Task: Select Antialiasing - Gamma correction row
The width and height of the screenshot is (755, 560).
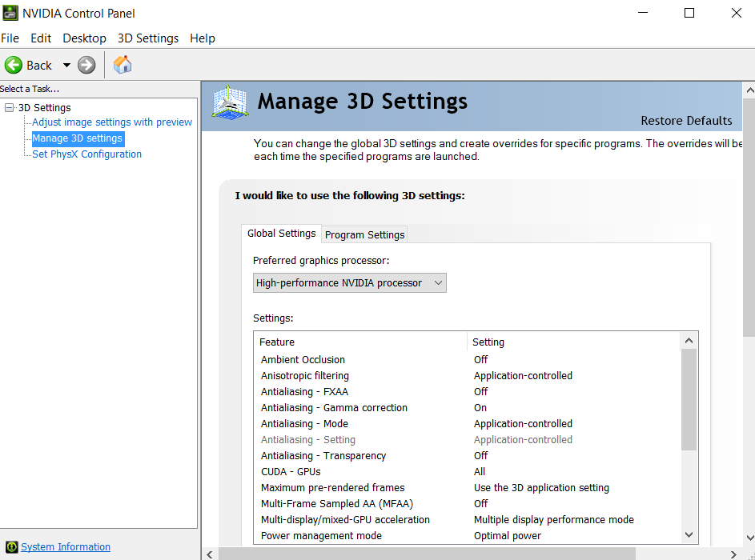Action: 467,408
